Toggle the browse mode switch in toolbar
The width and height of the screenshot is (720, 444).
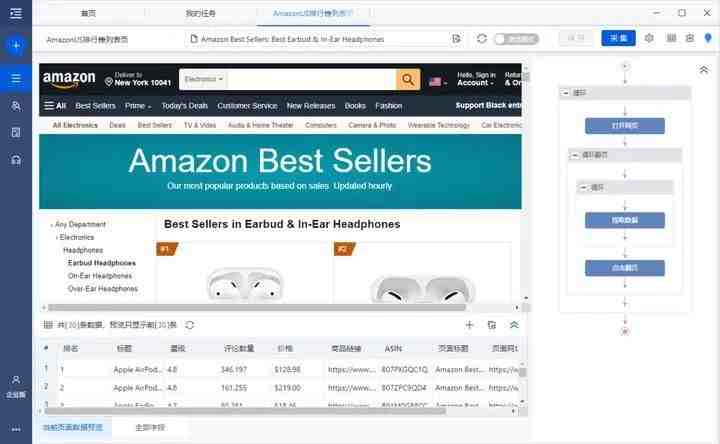(x=517, y=39)
